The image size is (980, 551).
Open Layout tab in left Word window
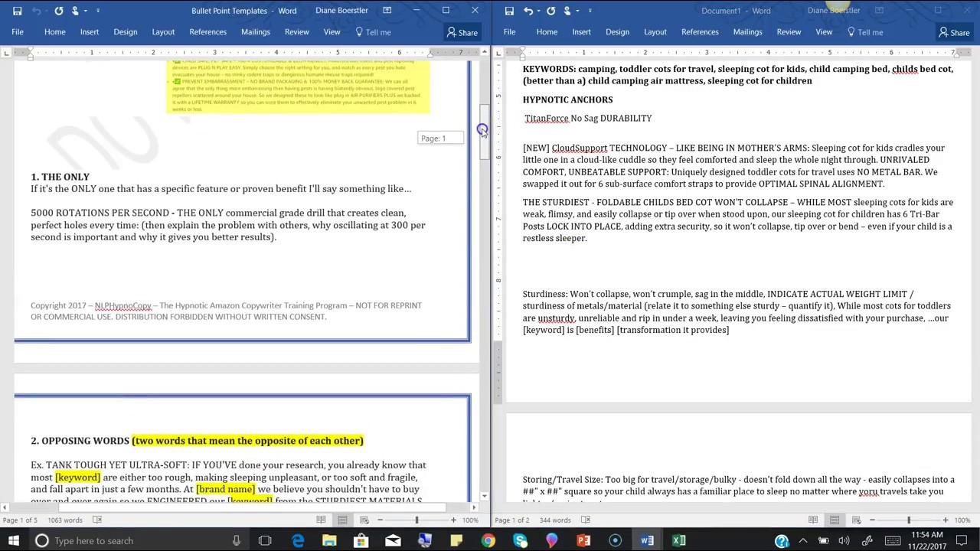[163, 32]
